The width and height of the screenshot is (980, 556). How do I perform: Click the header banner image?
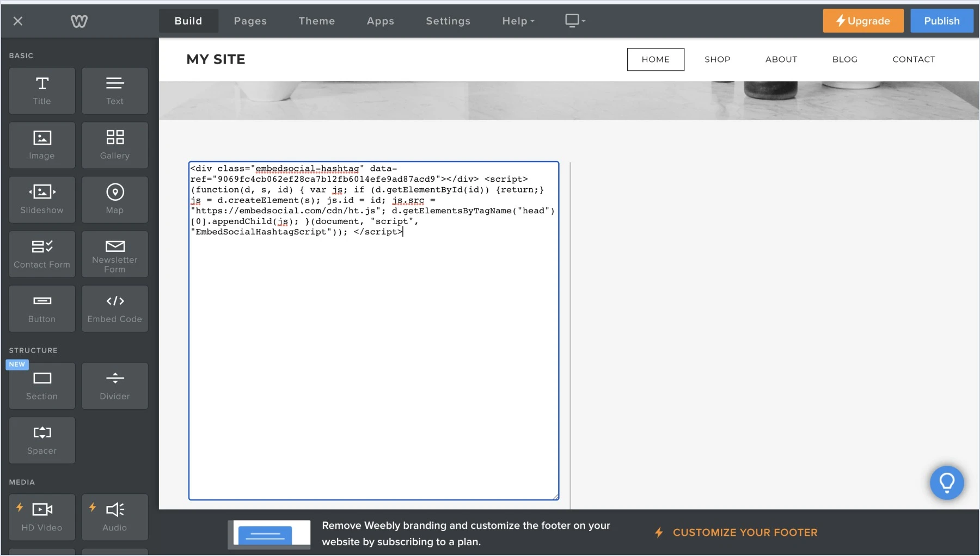(569, 101)
